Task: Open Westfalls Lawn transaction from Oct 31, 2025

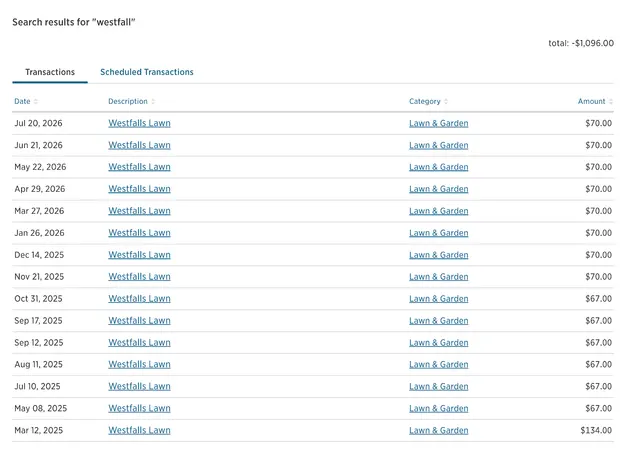Action: (x=139, y=299)
